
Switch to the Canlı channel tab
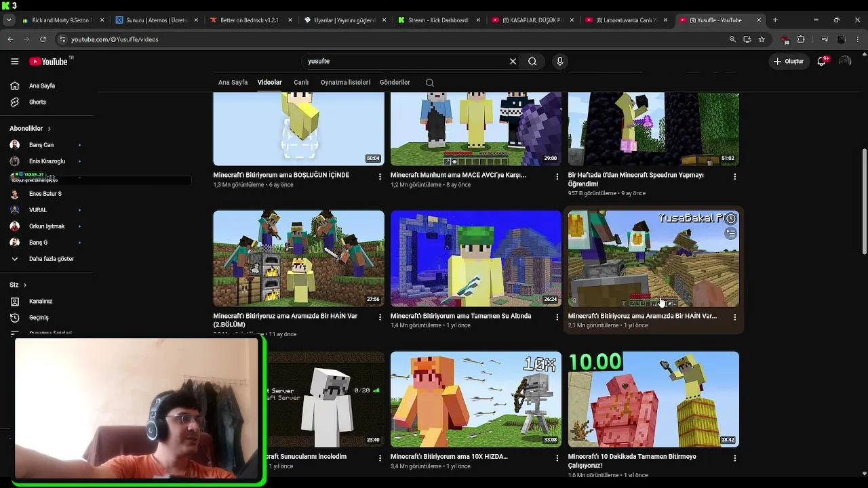[x=301, y=83]
